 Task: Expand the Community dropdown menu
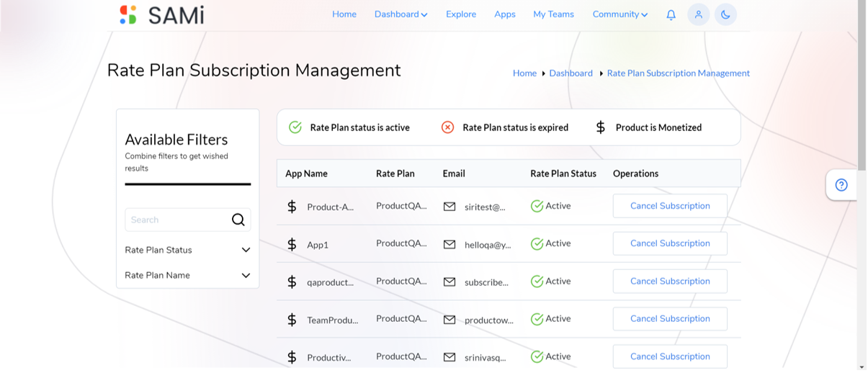click(x=619, y=14)
